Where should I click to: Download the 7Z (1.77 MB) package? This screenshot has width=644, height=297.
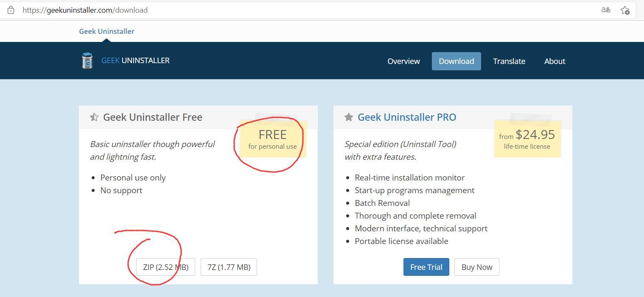coord(229,267)
